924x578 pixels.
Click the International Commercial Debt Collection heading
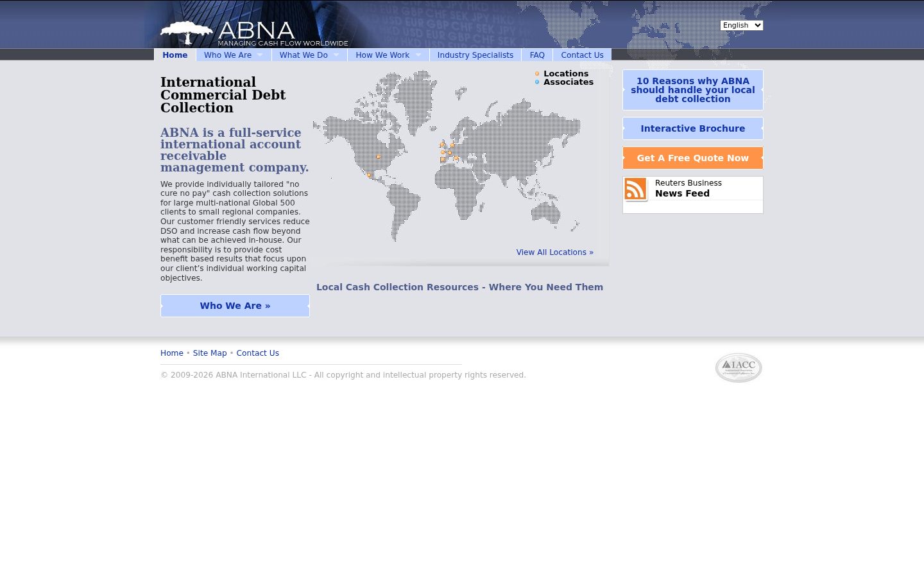223,95
